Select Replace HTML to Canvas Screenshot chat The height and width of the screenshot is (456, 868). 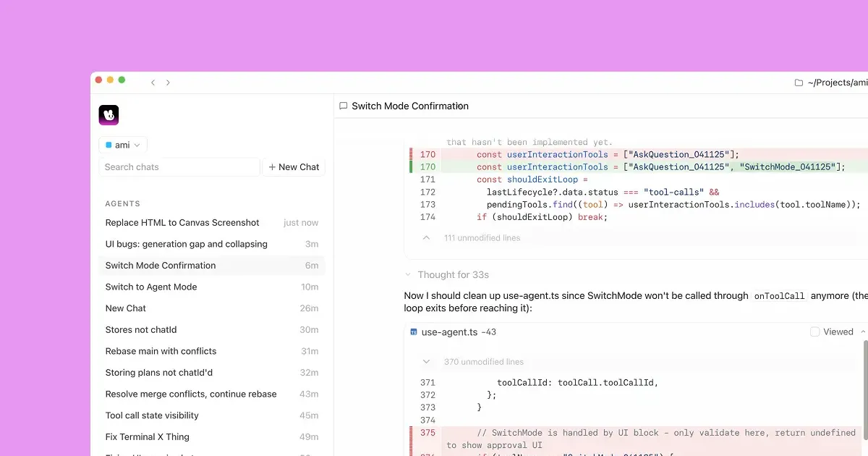[182, 223]
